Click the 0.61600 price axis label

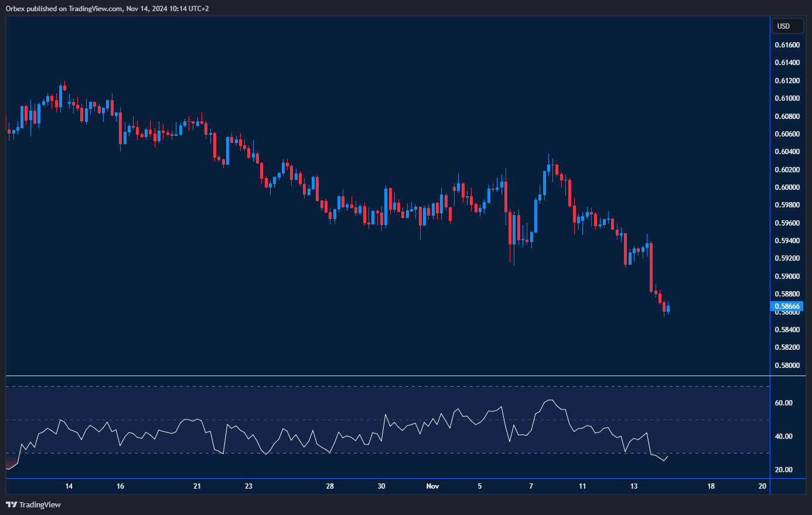pos(787,45)
